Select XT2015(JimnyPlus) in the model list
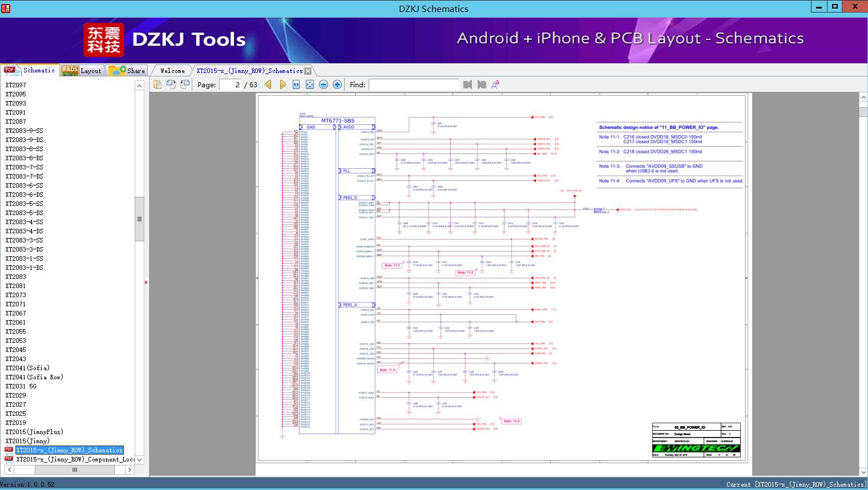Image resolution: width=868 pixels, height=490 pixels. tap(34, 432)
